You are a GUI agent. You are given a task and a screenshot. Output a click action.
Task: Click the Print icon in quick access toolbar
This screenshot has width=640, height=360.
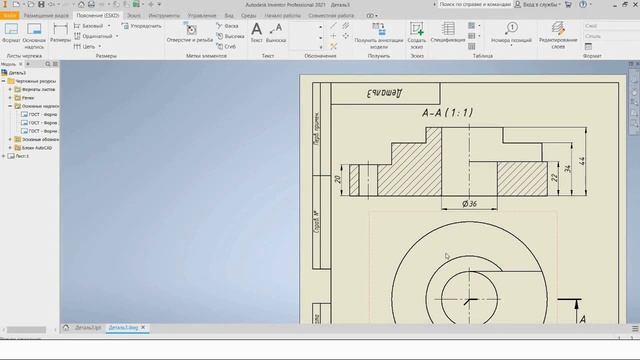(91, 4)
